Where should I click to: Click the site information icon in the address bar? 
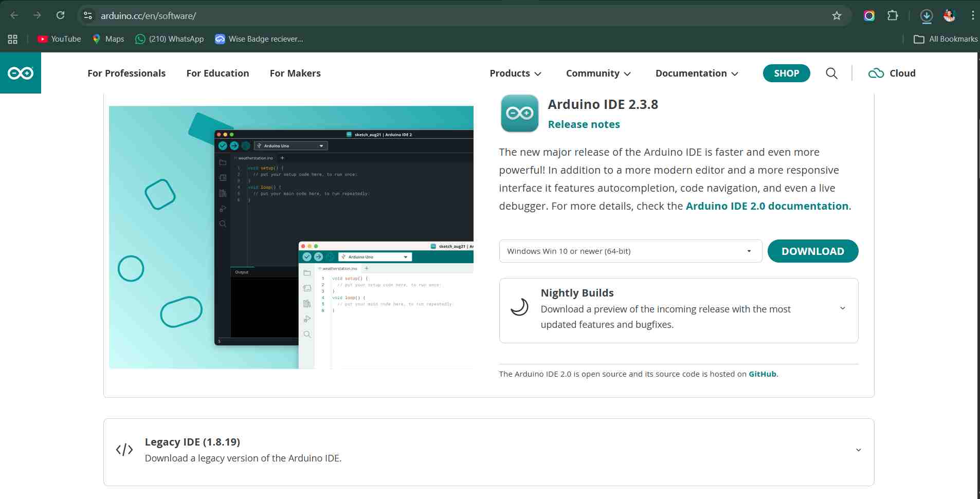88,15
